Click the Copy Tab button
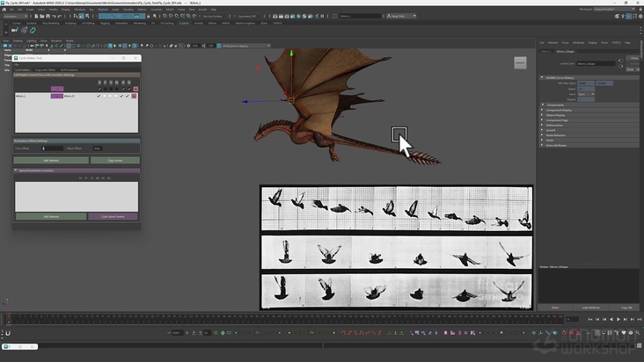This screenshot has width=644, height=362. click(x=626, y=308)
